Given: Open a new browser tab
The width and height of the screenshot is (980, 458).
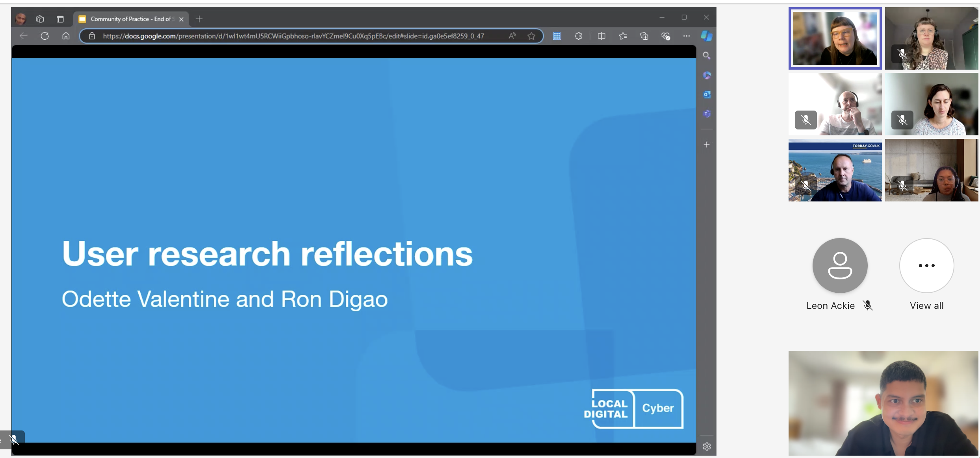Looking at the screenshot, I should point(199,19).
